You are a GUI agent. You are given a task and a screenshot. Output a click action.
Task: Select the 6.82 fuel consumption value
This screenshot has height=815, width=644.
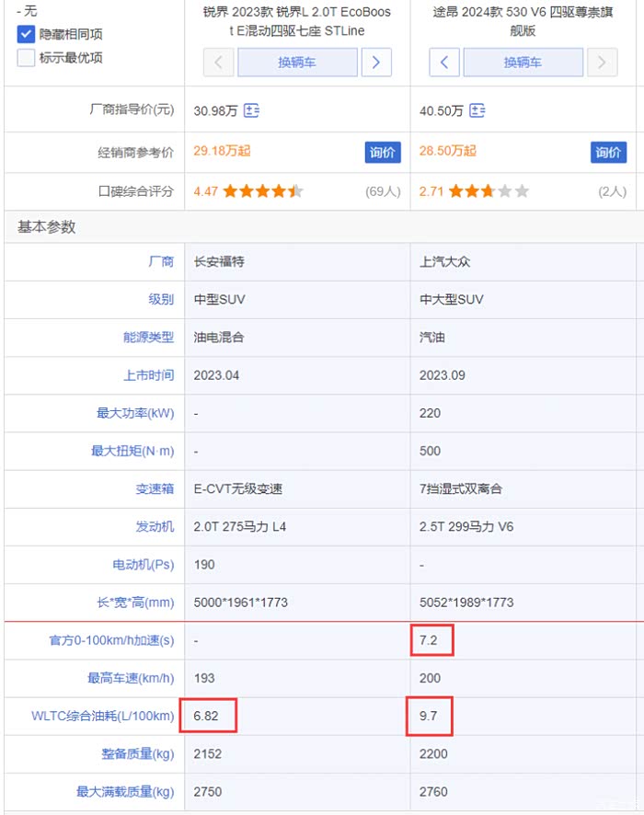[206, 716]
